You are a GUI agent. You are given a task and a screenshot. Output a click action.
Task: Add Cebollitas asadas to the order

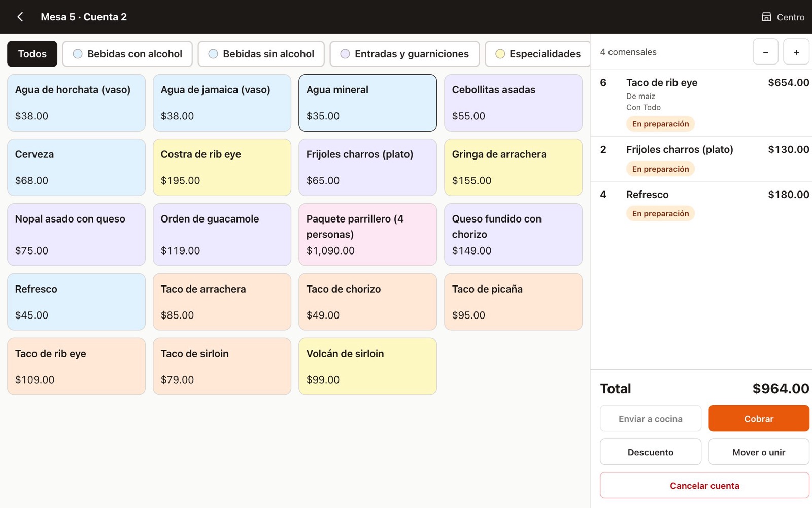[x=513, y=103]
